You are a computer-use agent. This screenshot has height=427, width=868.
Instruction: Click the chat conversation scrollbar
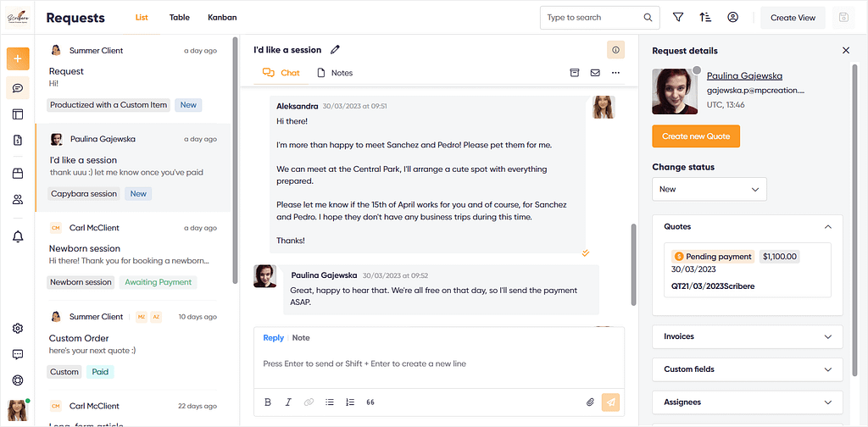click(634, 264)
